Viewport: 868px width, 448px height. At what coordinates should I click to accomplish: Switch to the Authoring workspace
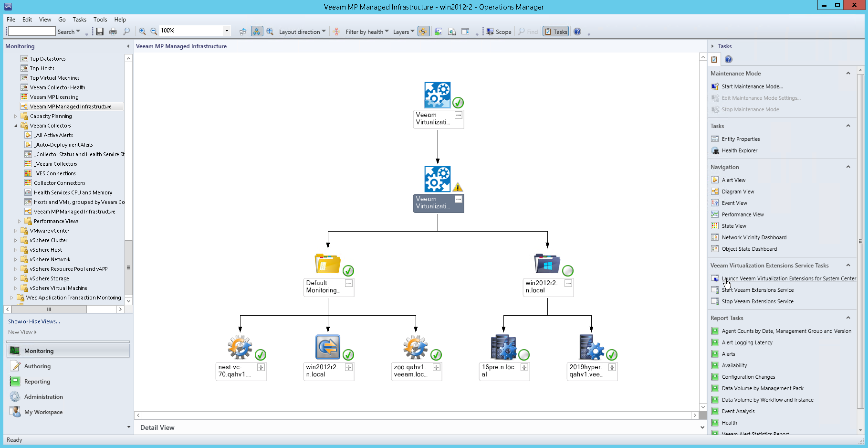[x=68, y=366]
